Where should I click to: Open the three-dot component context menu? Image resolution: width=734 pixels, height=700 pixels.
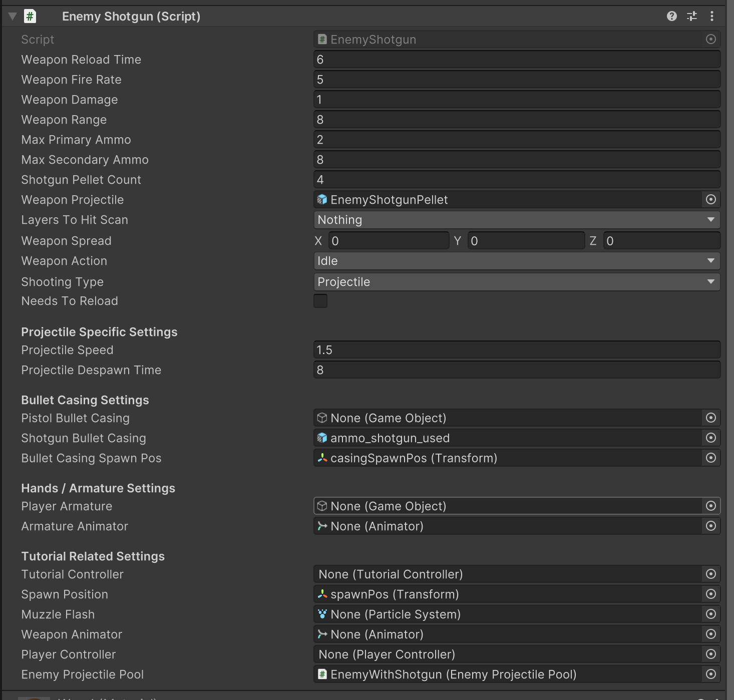(712, 16)
